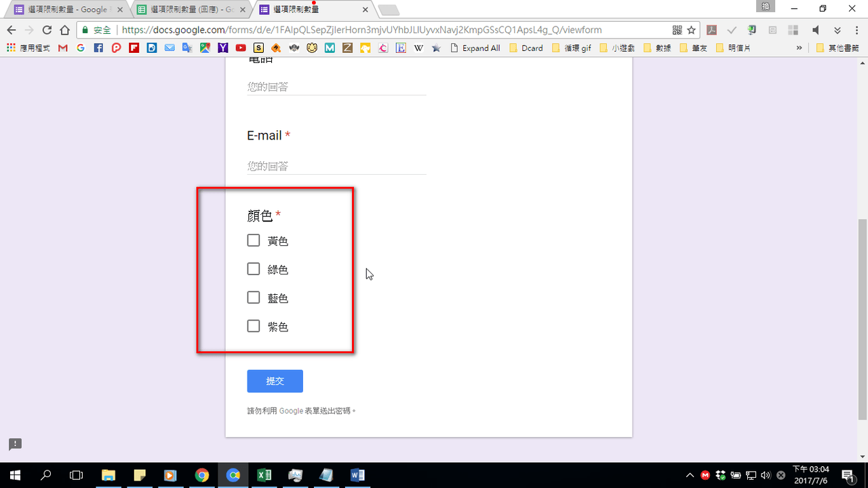Open the Google link in the form footer

(291, 411)
